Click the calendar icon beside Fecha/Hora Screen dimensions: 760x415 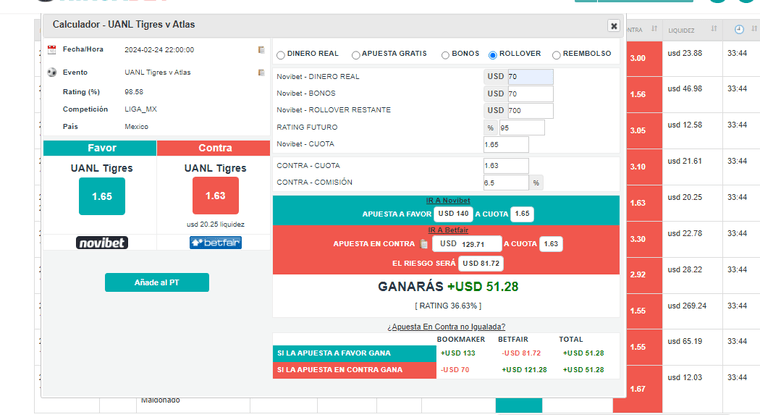(x=52, y=49)
